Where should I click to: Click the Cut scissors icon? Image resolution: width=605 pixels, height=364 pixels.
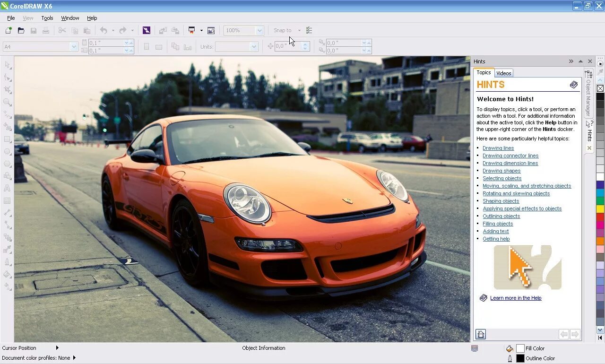(62, 30)
